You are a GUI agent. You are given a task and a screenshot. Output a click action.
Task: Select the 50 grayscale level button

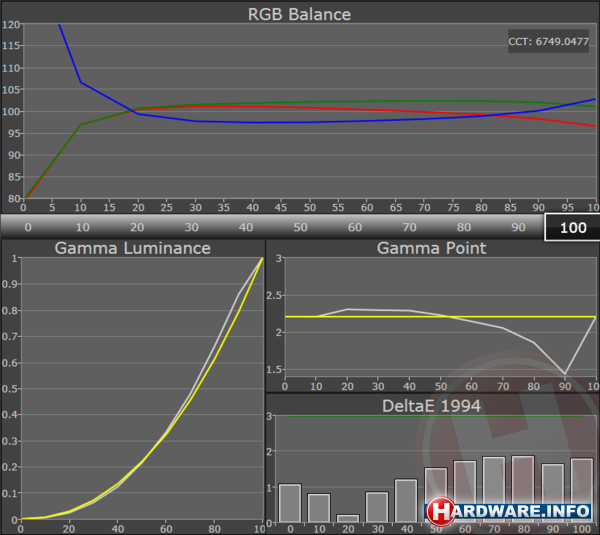[x=299, y=227]
